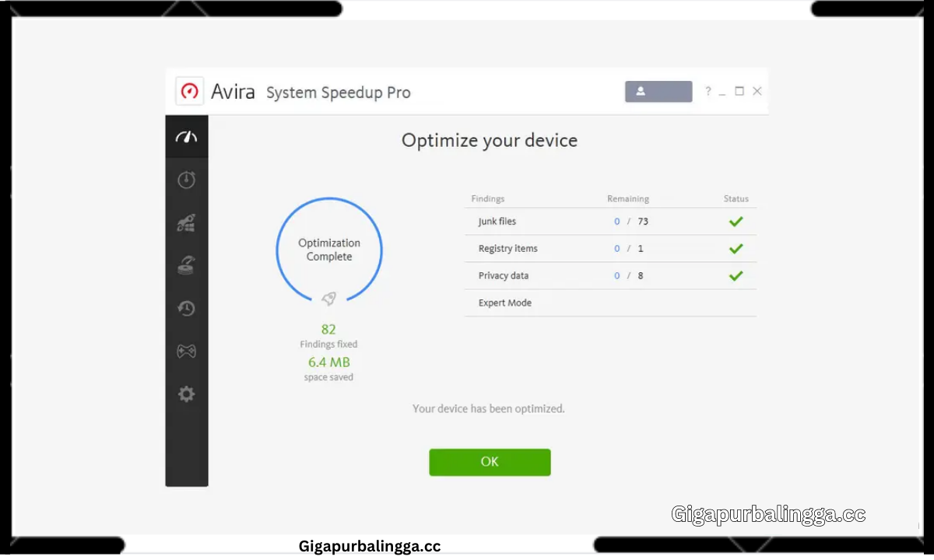Open Expert Mode row
This screenshot has height=560, width=934.
(610, 303)
